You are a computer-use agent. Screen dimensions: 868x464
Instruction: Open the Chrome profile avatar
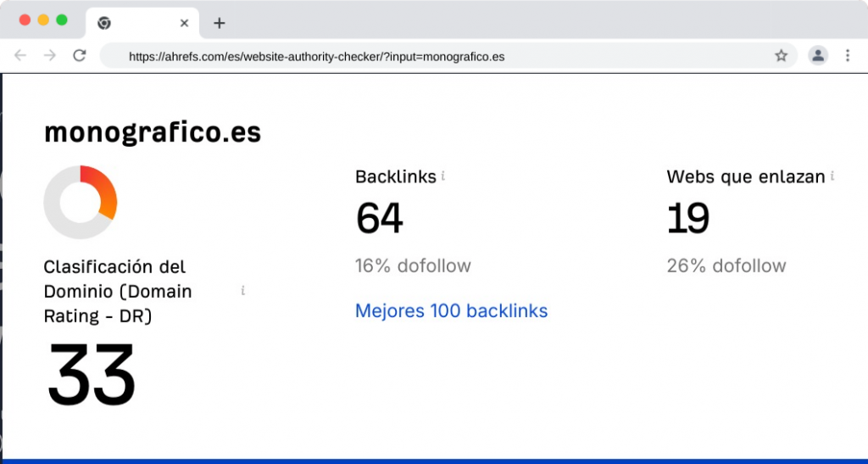pyautogui.click(x=817, y=55)
